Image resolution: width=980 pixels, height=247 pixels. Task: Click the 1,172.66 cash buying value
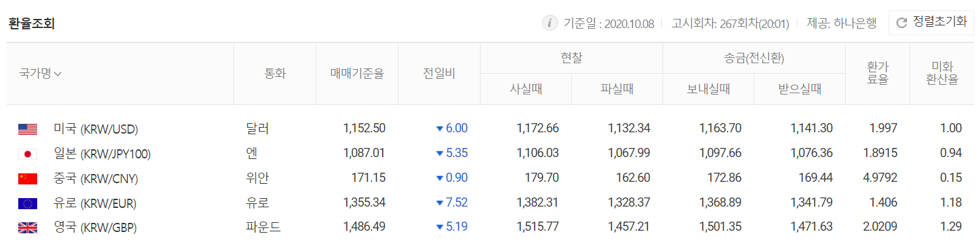[537, 129]
